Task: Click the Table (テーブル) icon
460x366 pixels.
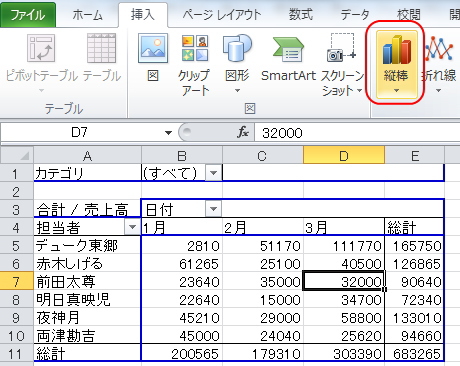Action: pos(102,49)
